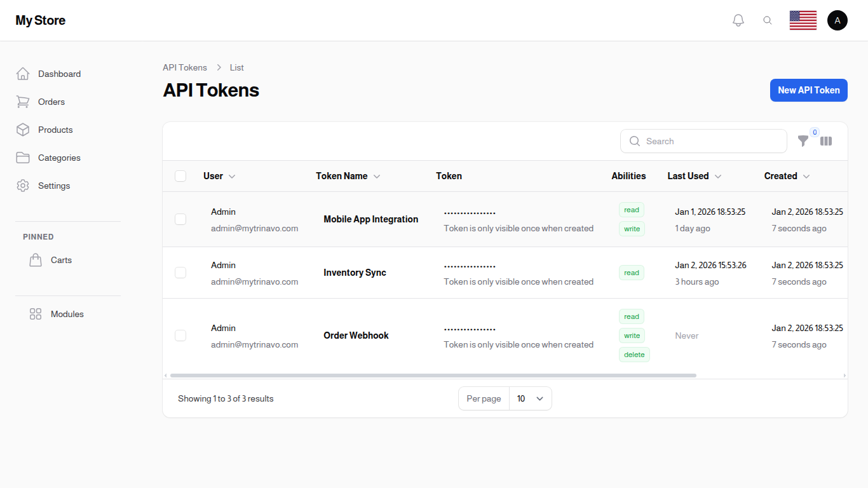
Task: Open the language flag selector
Action: pos(803,20)
